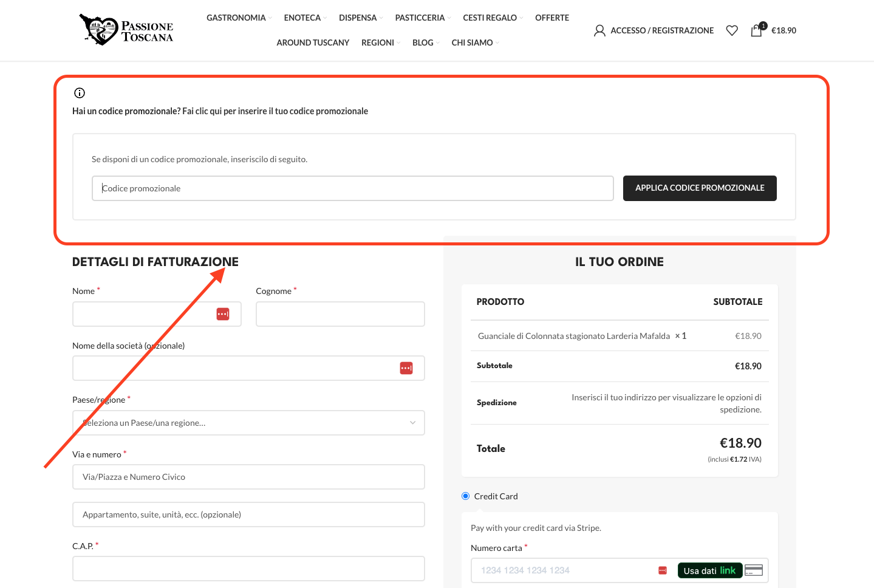Click the promo code prompt link
Image resolution: width=874 pixels, height=588 pixels.
275,111
